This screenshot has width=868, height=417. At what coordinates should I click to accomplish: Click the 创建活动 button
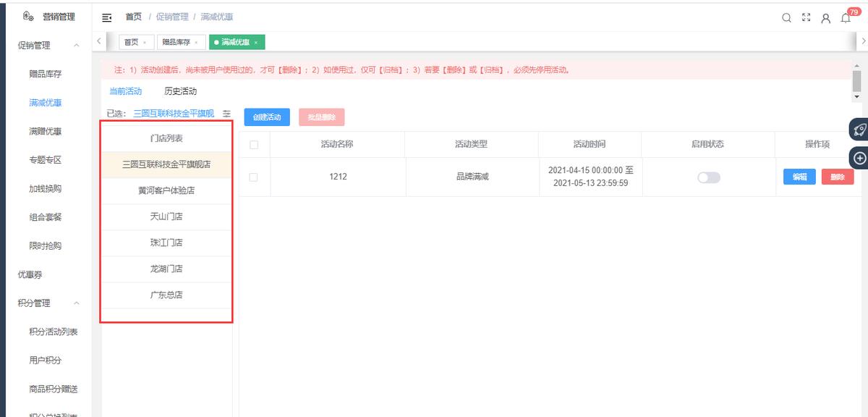point(268,117)
